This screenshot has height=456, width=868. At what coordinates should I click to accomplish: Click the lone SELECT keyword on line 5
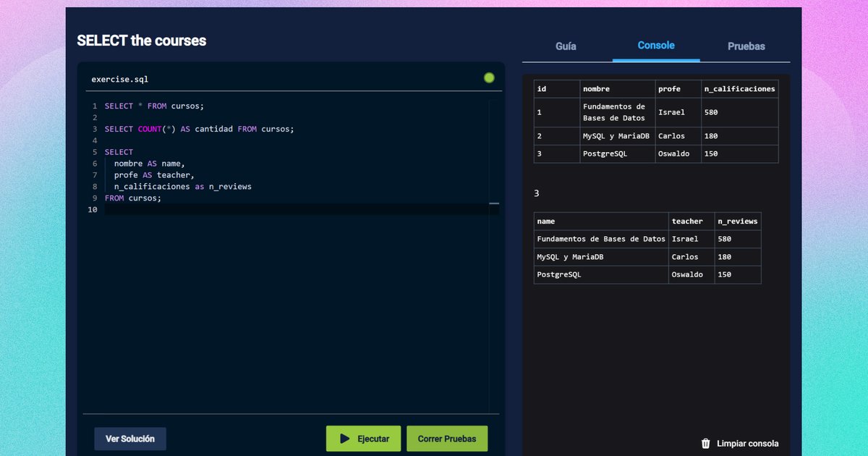pyautogui.click(x=119, y=152)
